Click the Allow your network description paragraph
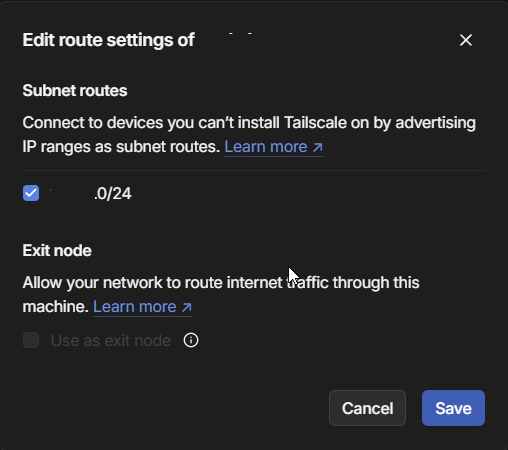The image size is (508, 450). click(x=221, y=295)
